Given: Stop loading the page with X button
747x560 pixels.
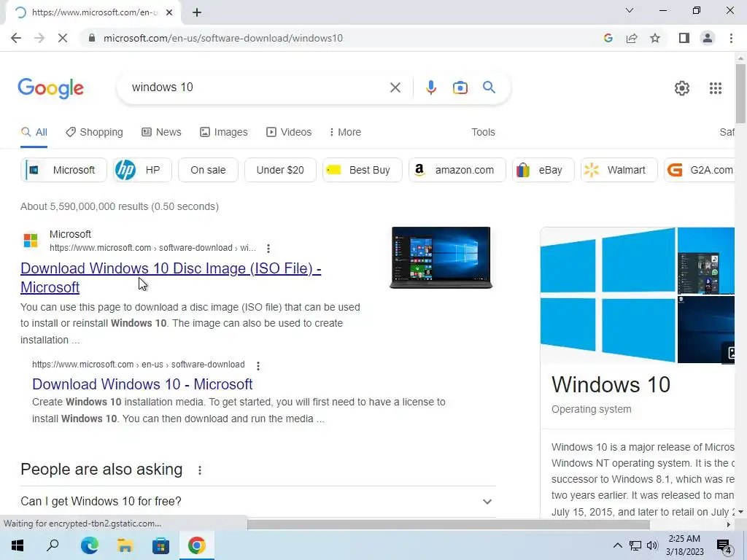Looking at the screenshot, I should 63,38.
